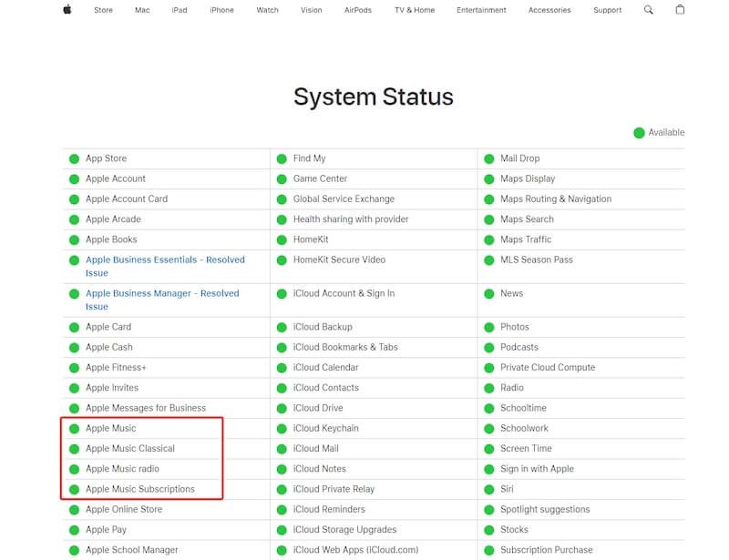The image size is (729, 560).
Task: Click green status dot beside App Store
Action: (75, 158)
